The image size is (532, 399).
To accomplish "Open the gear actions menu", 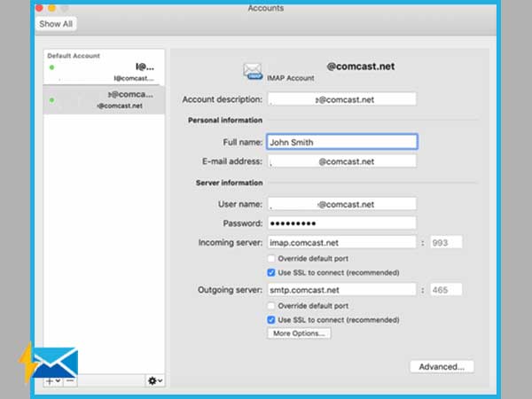I will (x=155, y=380).
